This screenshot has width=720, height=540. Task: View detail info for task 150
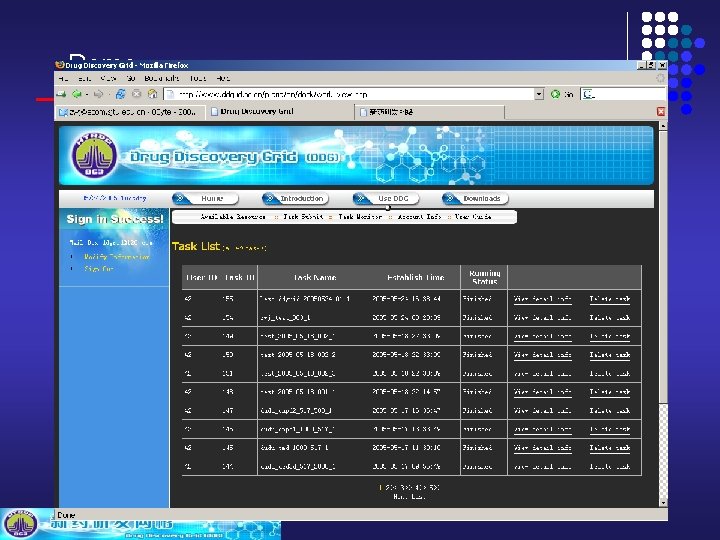point(542,355)
